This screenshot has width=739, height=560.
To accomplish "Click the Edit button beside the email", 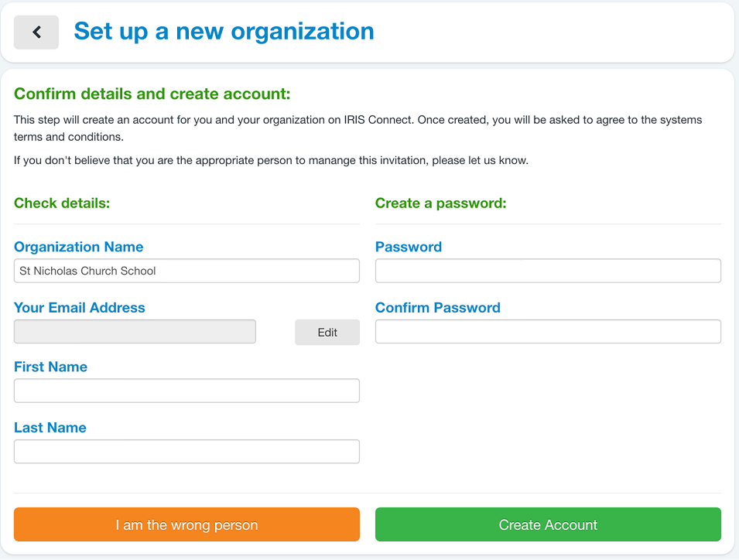I will pos(327,333).
